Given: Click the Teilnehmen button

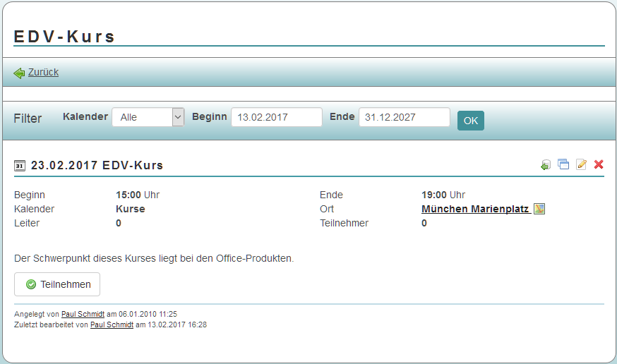Looking at the screenshot, I should click(x=57, y=284).
